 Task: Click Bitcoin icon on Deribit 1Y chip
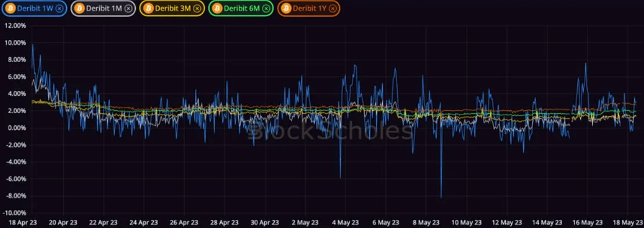point(287,8)
